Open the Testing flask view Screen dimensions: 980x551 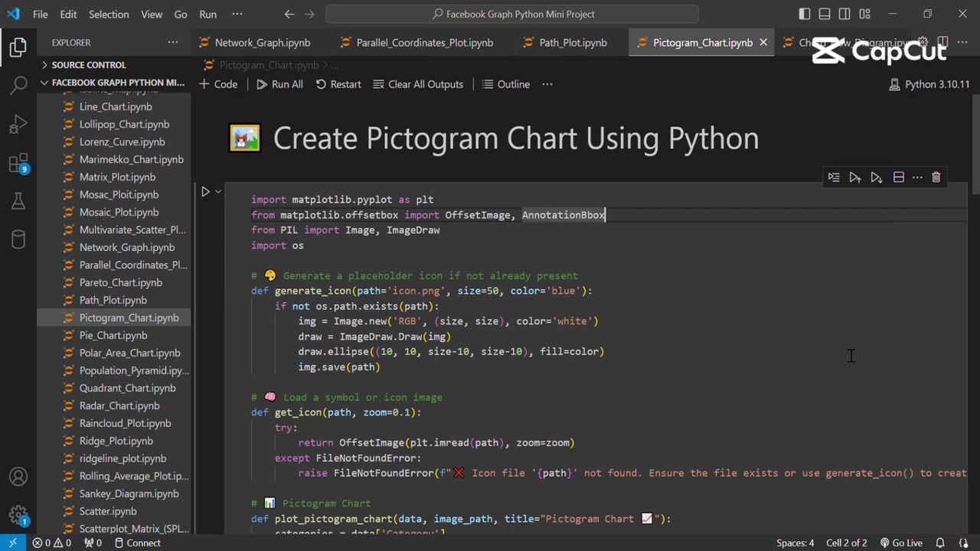(18, 201)
